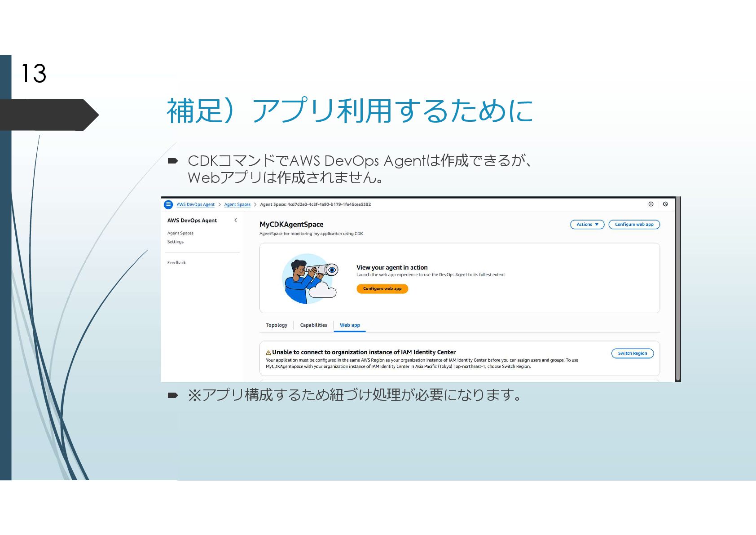
Task: Click the agent with telescope illustration
Action: pos(310,279)
